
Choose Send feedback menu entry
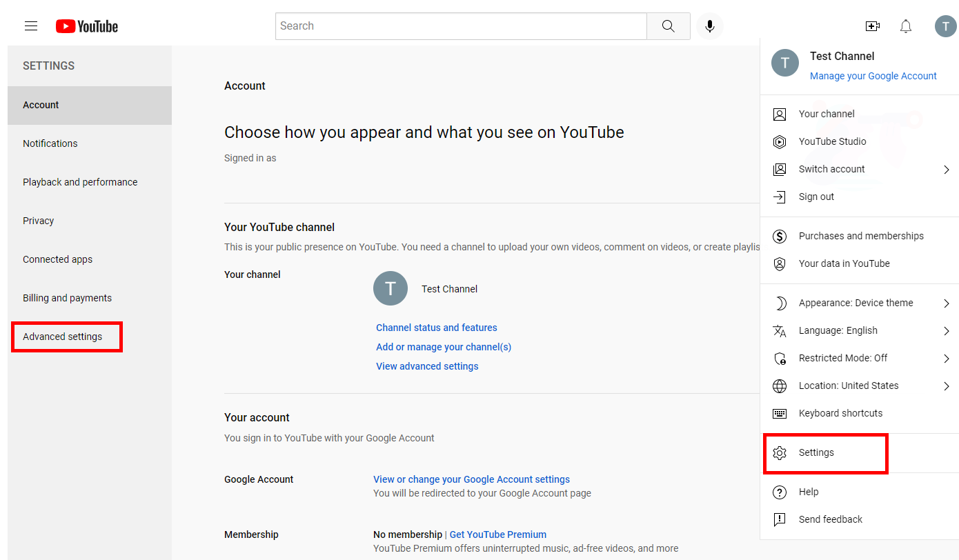(860, 519)
